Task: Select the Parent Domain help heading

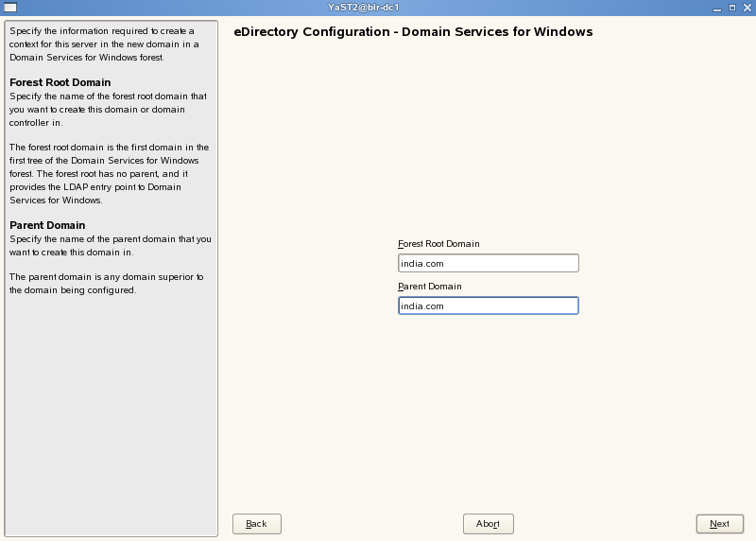Action: (x=47, y=225)
